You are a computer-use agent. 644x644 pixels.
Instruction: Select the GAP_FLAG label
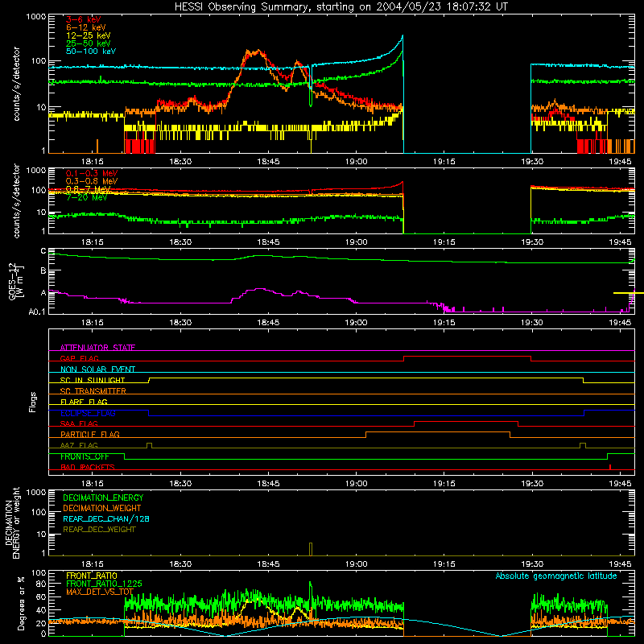79,358
